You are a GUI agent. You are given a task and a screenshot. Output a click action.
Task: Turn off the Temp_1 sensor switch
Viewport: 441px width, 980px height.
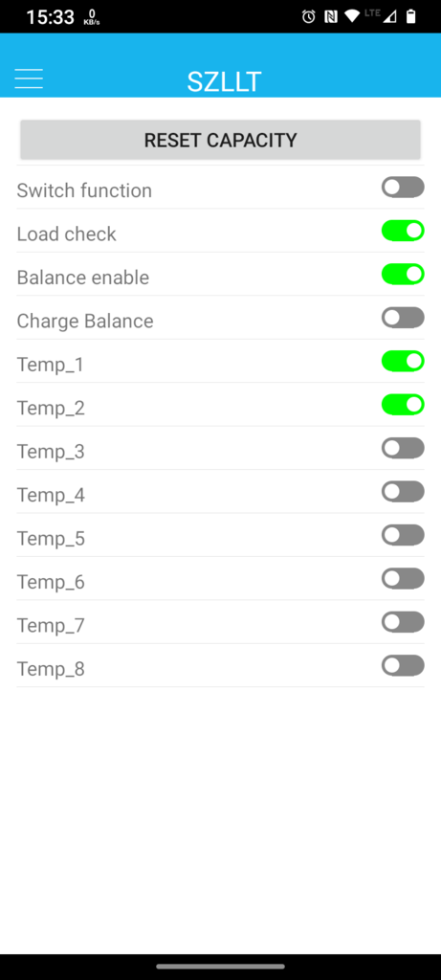pos(403,361)
